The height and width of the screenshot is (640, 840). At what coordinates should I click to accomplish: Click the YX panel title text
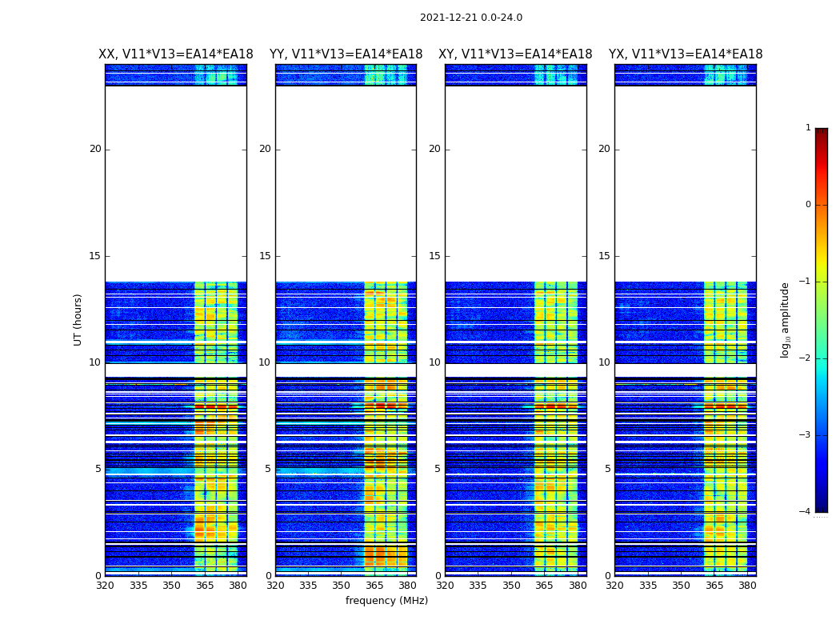click(686, 54)
